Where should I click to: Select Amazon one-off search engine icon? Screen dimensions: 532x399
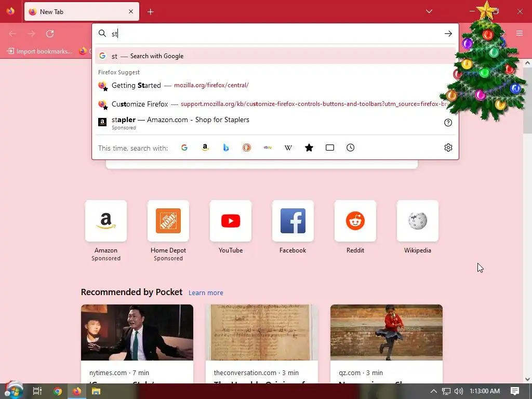[x=205, y=148]
